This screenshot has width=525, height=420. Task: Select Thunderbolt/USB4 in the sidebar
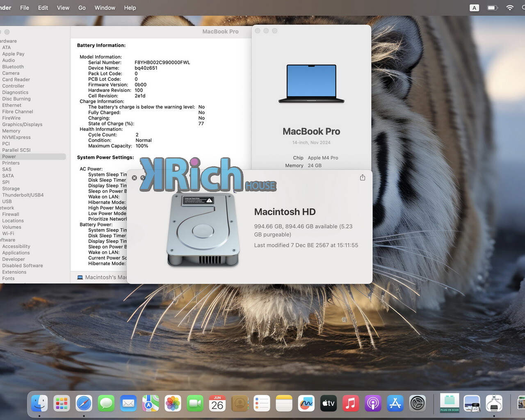(x=23, y=195)
